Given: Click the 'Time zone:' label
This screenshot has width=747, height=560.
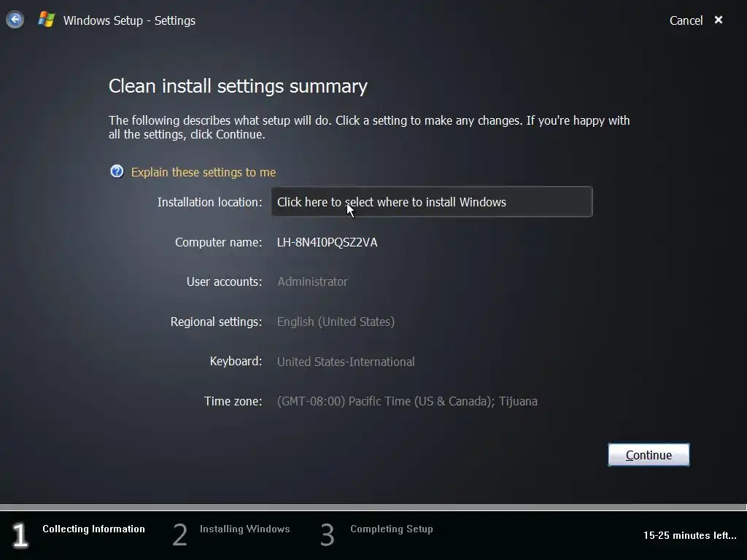Looking at the screenshot, I should pos(233,402).
